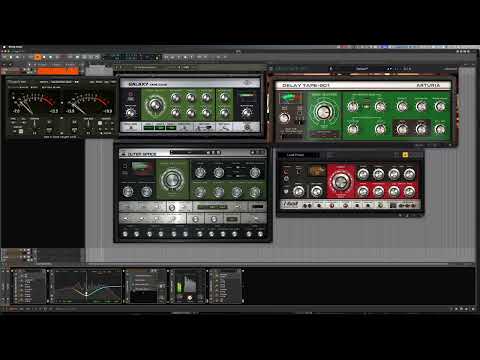The width and height of the screenshot is (480, 360).
Task: Click the first small knob in Outer Space bottom row
Action: (x=125, y=234)
